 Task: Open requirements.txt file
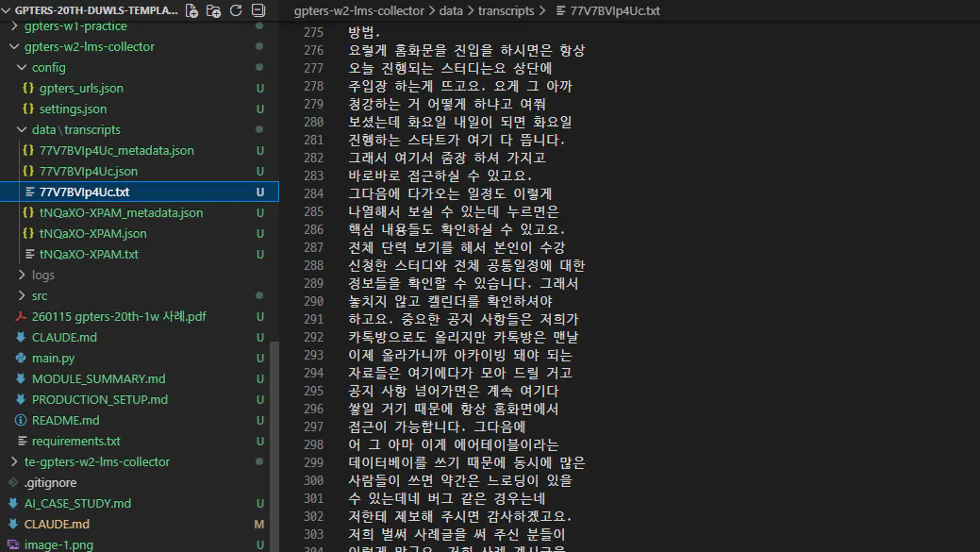point(76,442)
